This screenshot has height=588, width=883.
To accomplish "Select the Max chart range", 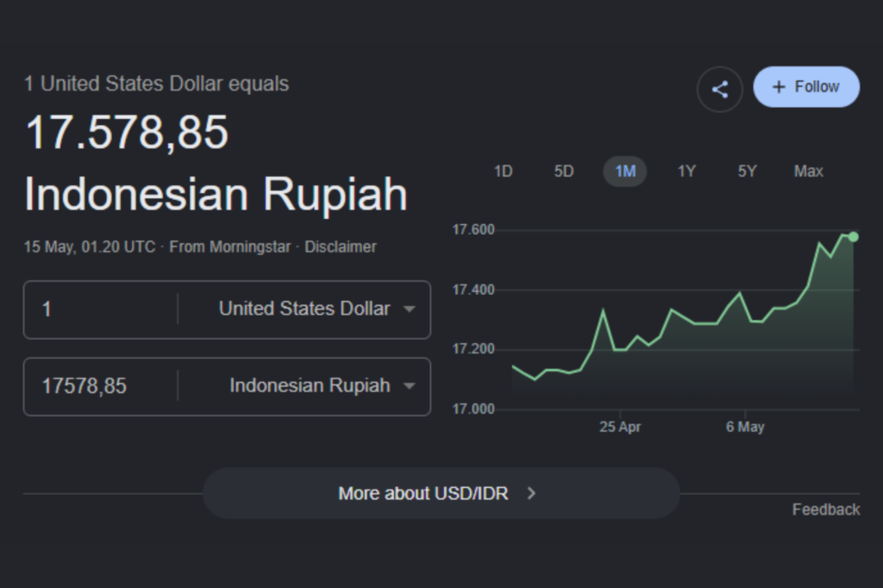I will coord(809,172).
